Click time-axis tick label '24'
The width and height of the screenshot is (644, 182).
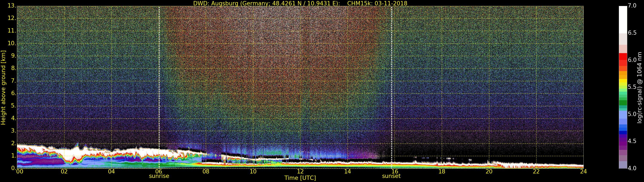pos(583,171)
